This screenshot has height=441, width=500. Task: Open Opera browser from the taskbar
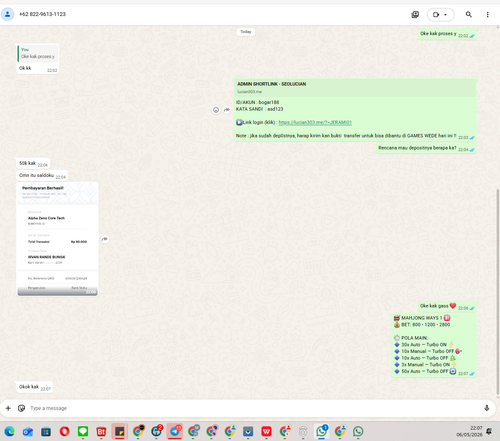coord(64,432)
